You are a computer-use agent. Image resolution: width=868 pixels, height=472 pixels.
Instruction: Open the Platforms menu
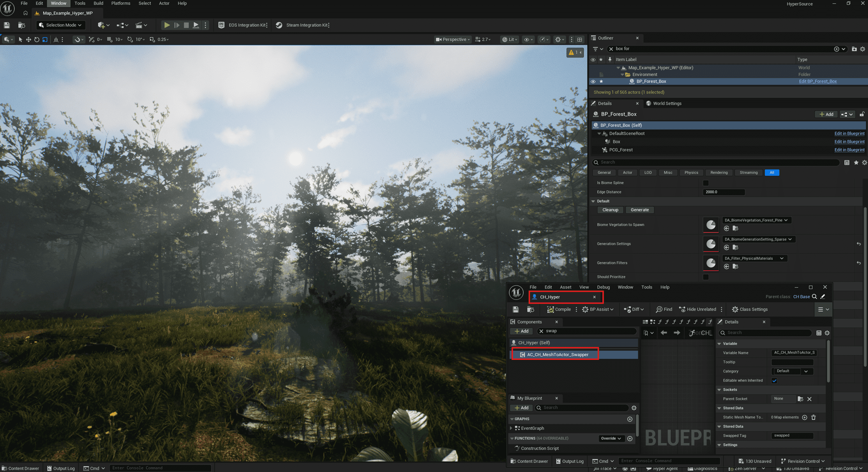tap(121, 3)
